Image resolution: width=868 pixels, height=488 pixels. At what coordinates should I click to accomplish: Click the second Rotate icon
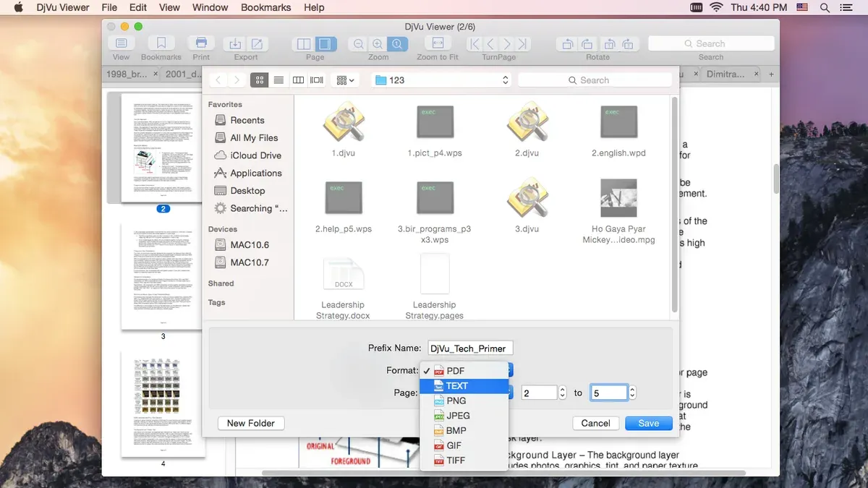[587, 44]
